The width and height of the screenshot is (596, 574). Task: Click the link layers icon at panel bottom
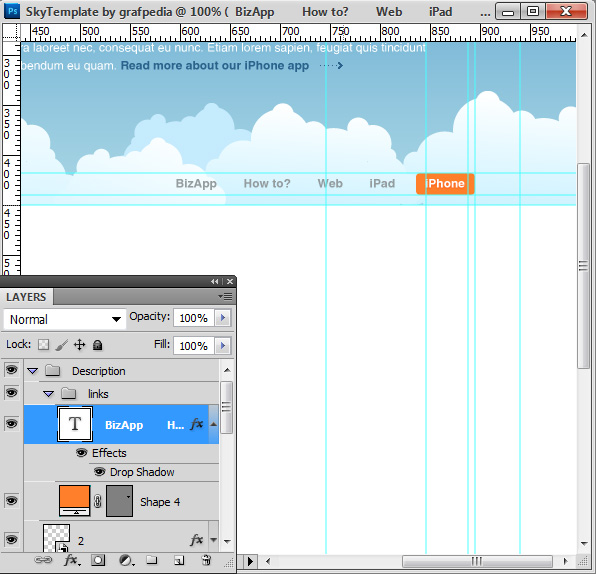[43, 560]
